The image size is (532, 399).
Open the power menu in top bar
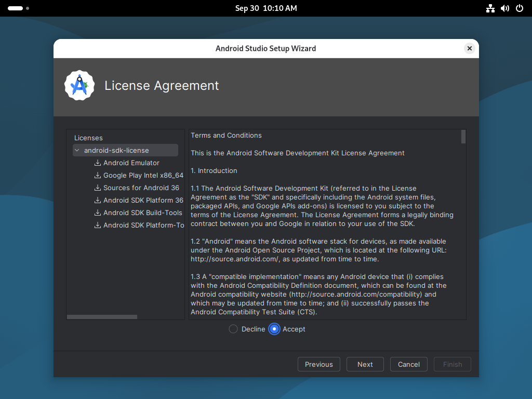pyautogui.click(x=519, y=8)
